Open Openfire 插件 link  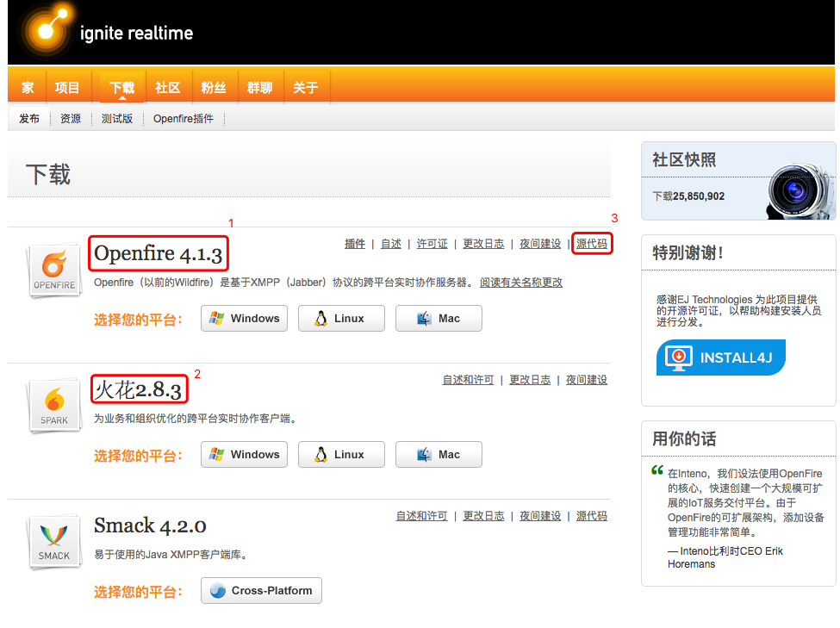[x=355, y=244]
